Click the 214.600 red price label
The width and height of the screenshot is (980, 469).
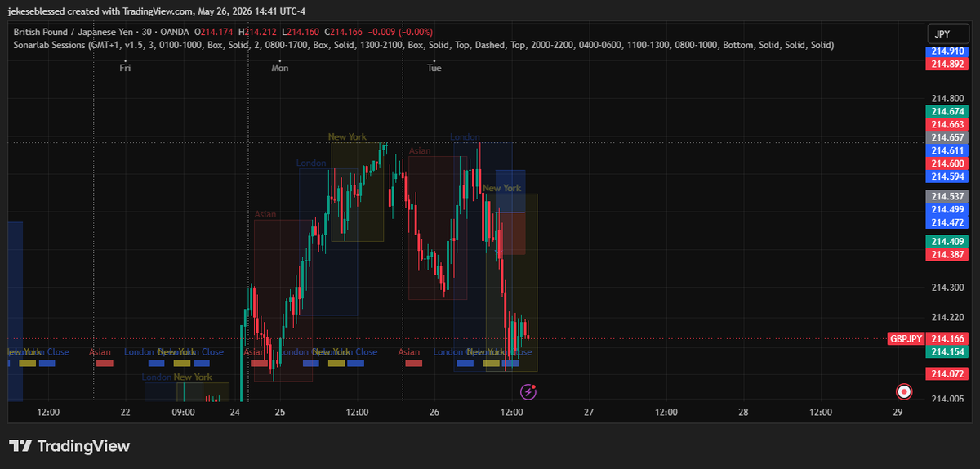tap(947, 163)
